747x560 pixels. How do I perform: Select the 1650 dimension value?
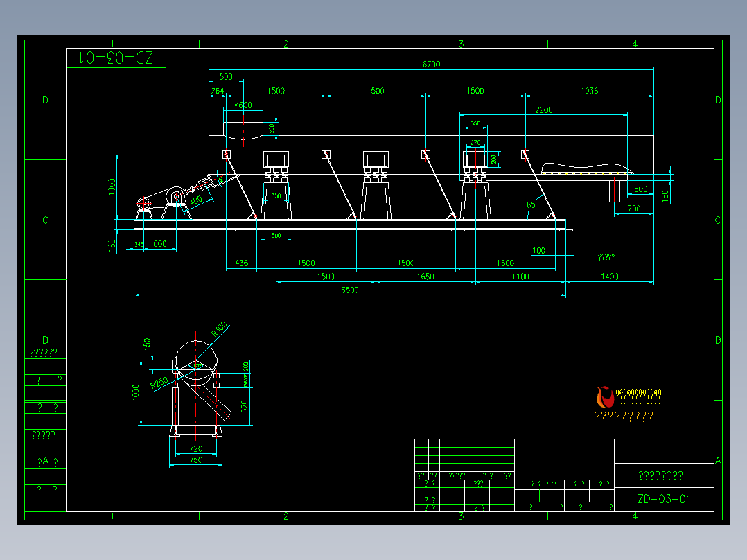(x=425, y=277)
